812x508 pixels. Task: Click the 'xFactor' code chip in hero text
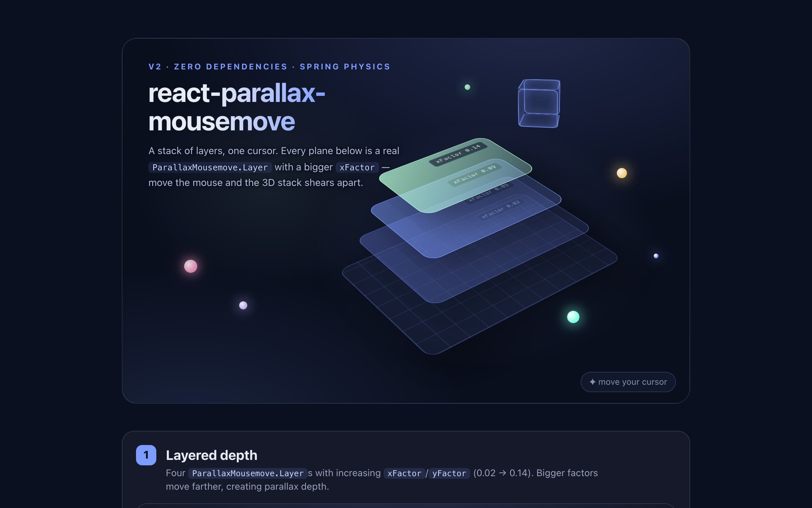(357, 167)
